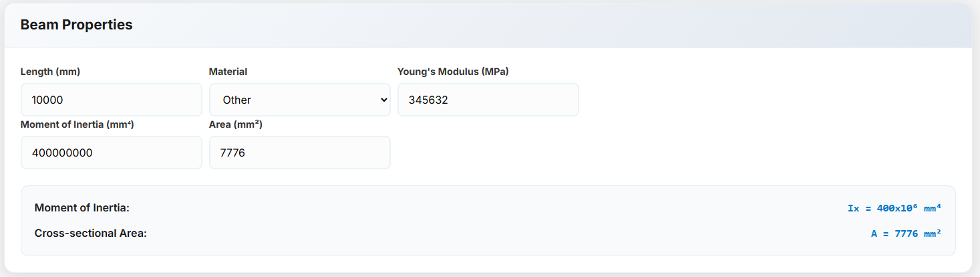Click the "Young's Modulus (MPa)" label

click(x=453, y=72)
